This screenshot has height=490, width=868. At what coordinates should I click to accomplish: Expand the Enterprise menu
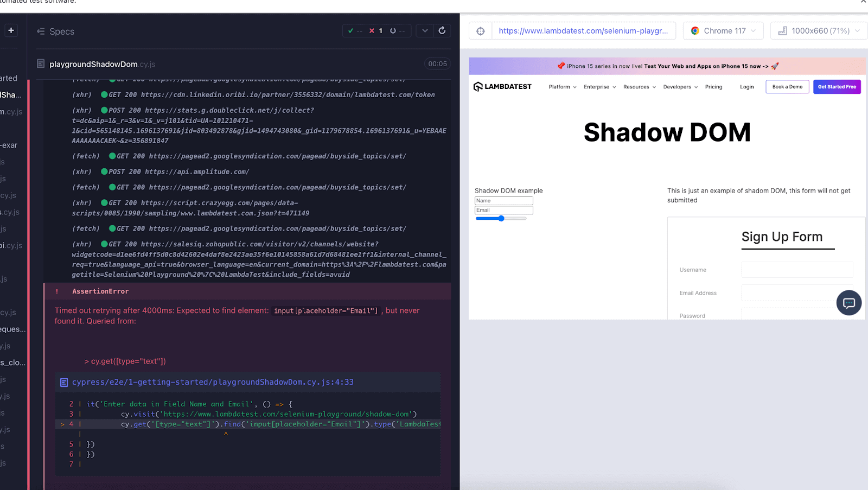pyautogui.click(x=599, y=87)
